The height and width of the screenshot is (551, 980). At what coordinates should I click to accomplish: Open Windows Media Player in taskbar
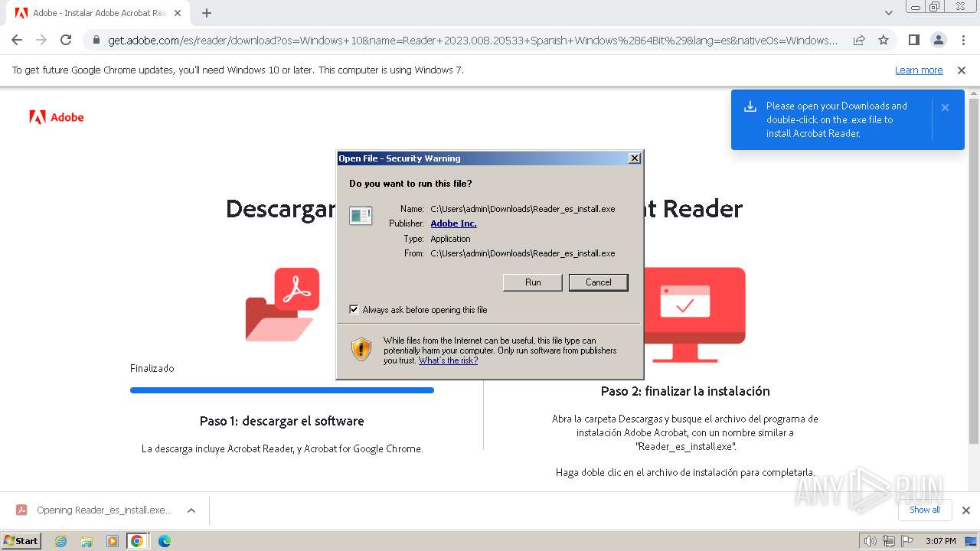[112, 541]
